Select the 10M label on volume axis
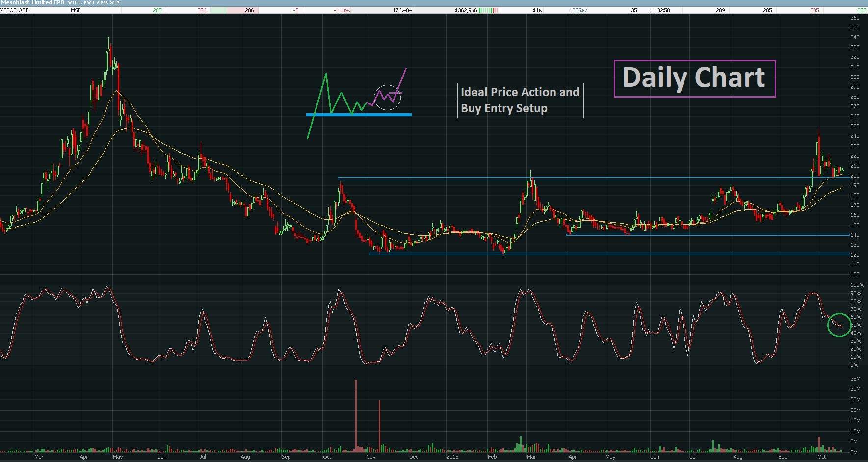Screen dimensions: 868x462 click(855, 431)
